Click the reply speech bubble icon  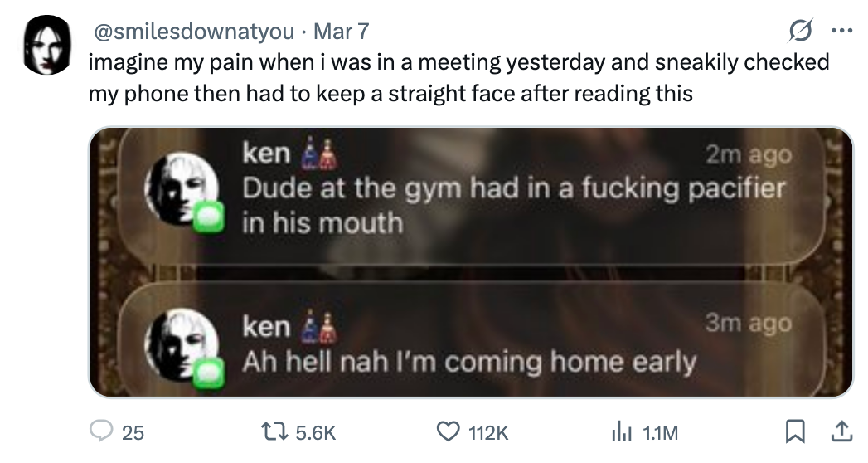tap(101, 431)
